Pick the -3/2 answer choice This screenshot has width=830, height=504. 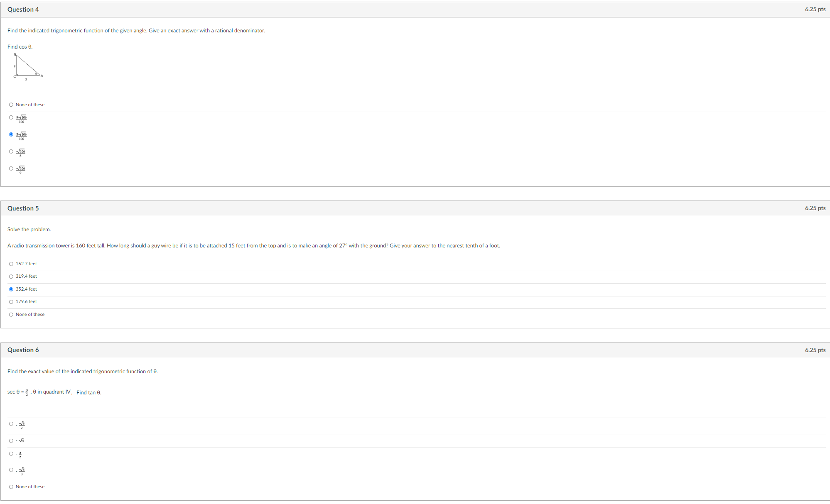coord(11,454)
